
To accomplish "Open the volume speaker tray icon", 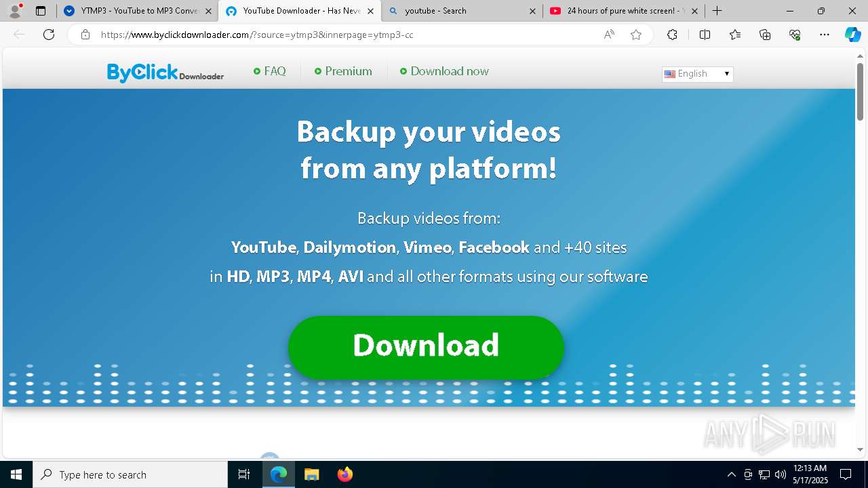I will pos(780,474).
